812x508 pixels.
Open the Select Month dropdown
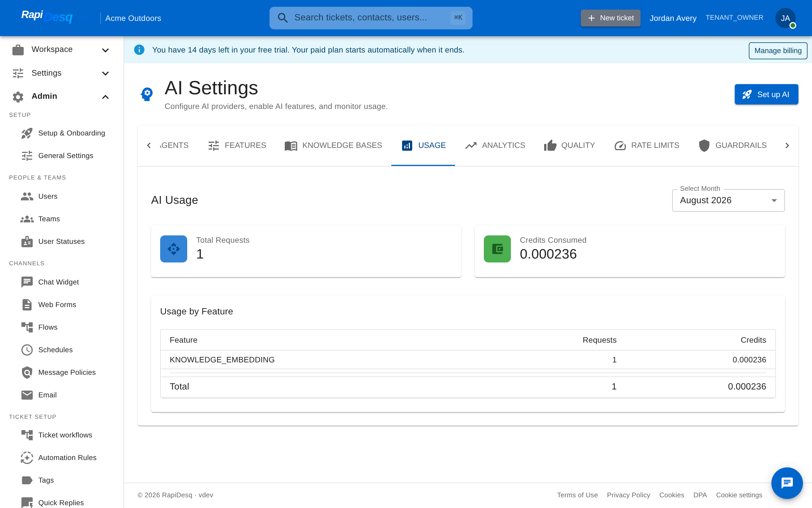(x=728, y=200)
